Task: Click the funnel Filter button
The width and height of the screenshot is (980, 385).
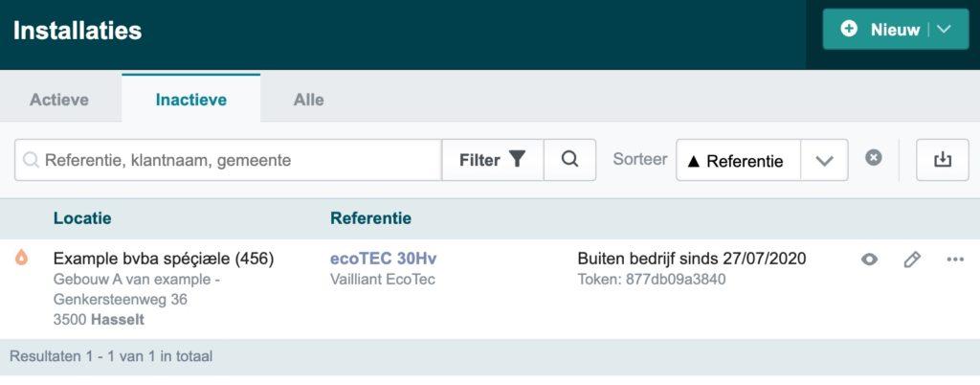Action: (493, 160)
